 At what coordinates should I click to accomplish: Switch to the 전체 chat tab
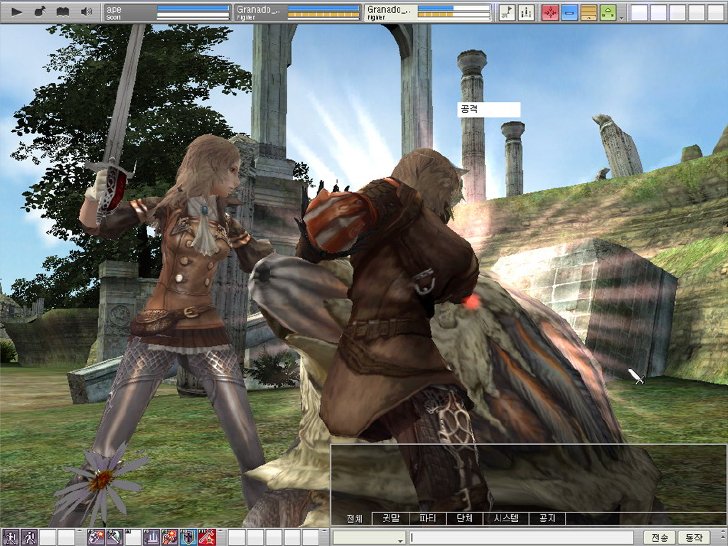[x=354, y=519]
